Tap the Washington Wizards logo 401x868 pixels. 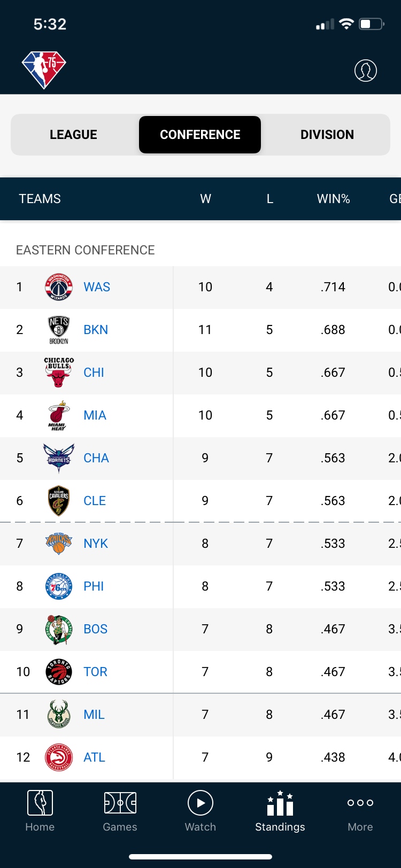click(x=59, y=287)
